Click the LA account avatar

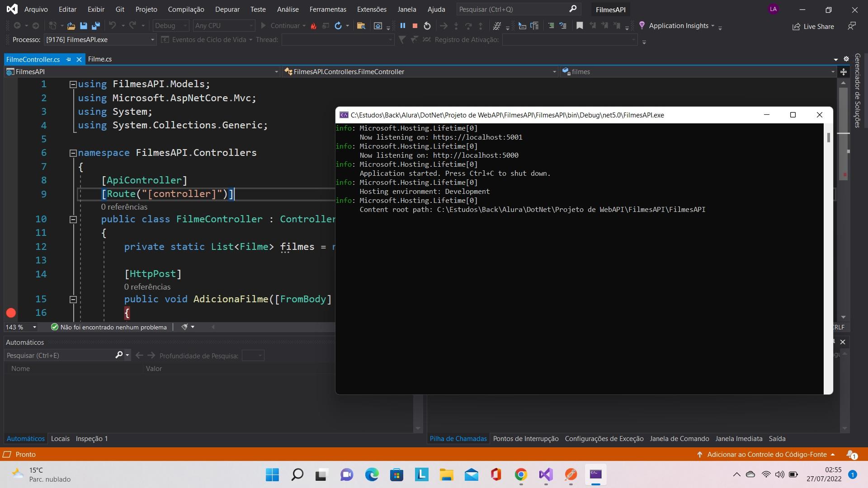[x=773, y=9]
